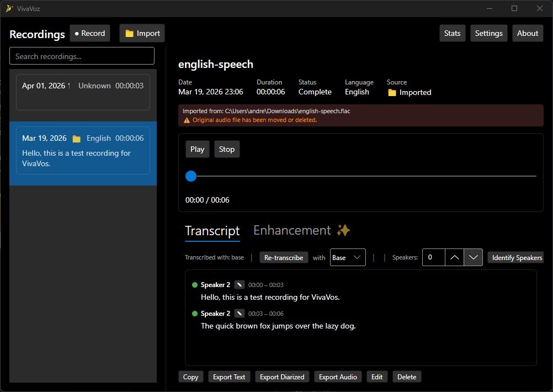553x392 pixels.
Task: Edit speaker name for the 00:03 – 00:06 segment
Action: click(239, 313)
